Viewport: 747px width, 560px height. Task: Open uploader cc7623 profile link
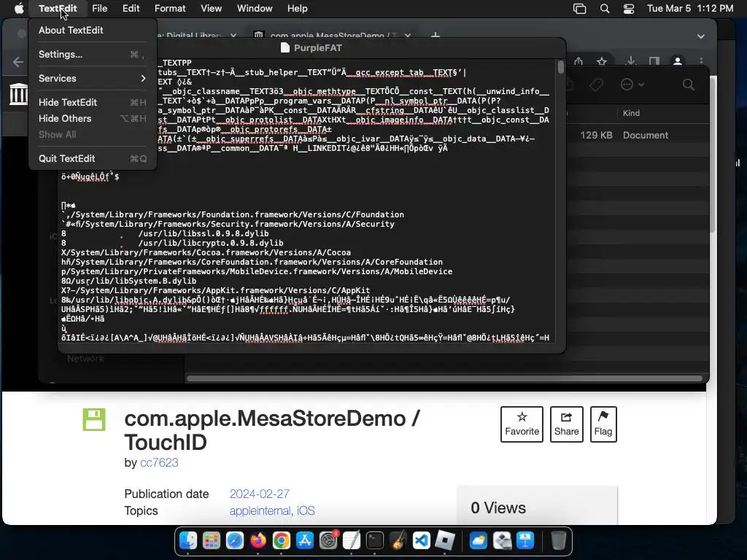click(x=159, y=462)
